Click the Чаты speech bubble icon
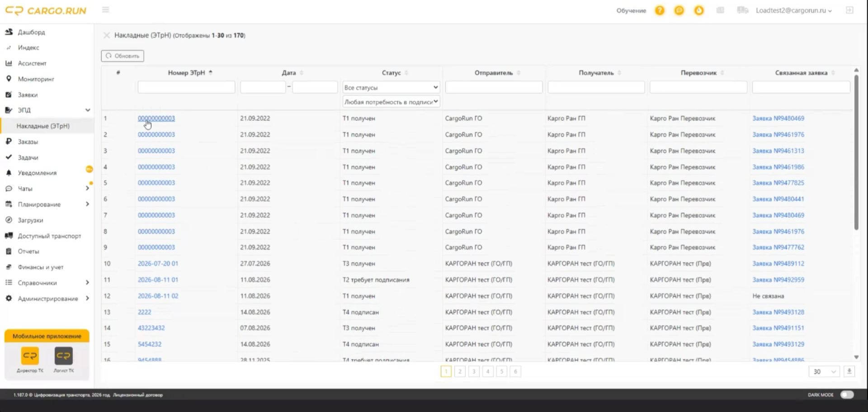This screenshot has height=412, width=868. [9, 188]
